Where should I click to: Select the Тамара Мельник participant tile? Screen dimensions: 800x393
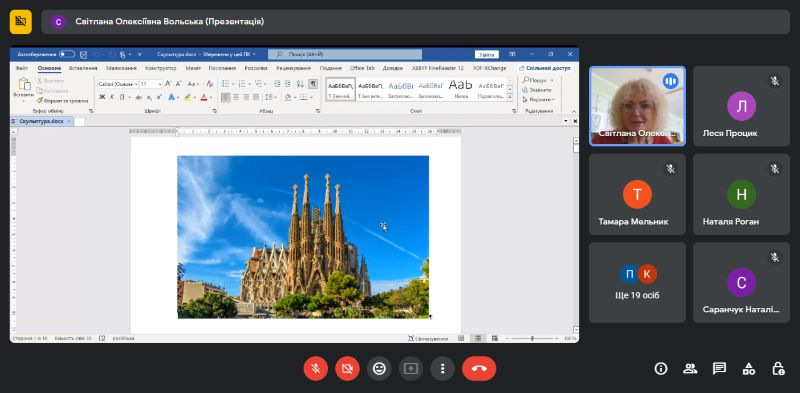[x=637, y=194]
